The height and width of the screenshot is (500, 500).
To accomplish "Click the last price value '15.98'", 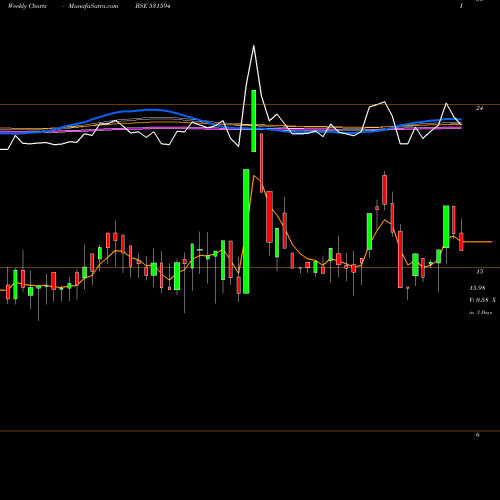I will 477,288.
